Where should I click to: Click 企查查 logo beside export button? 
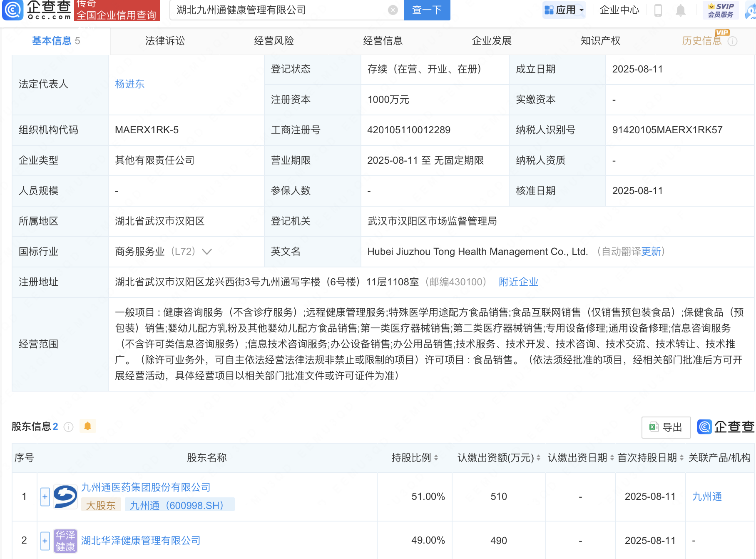point(726,427)
